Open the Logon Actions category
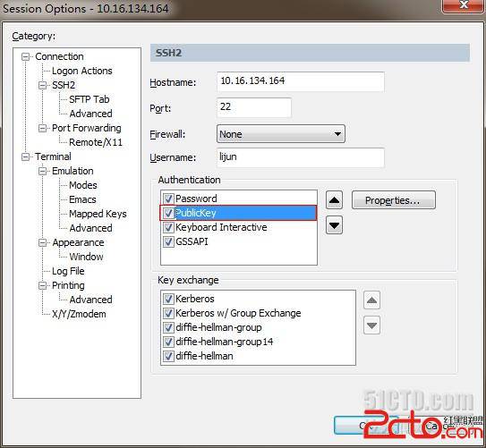The width and height of the screenshot is (486, 448). point(82,71)
